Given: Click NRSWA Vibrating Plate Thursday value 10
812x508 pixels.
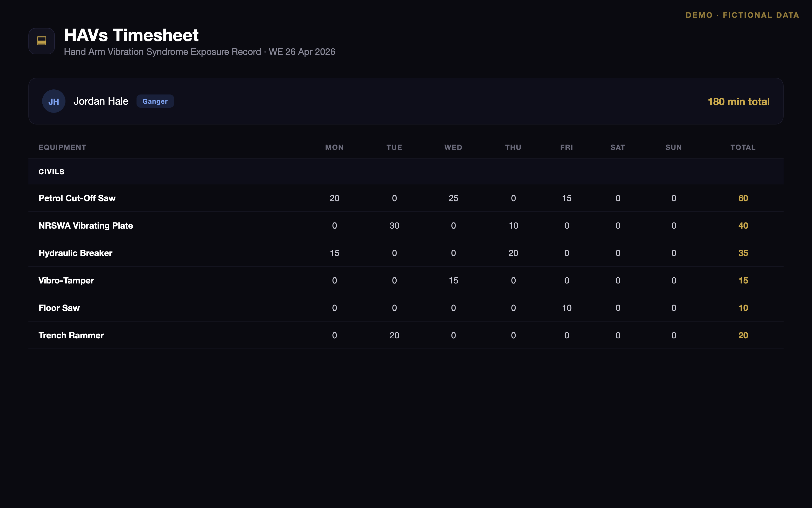Looking at the screenshot, I should point(513,226).
